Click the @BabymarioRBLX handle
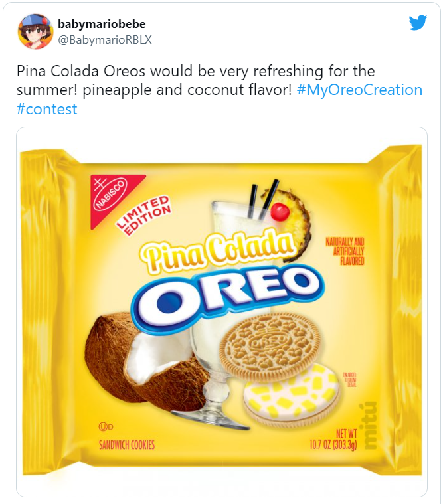Viewport: 441px width, 504px height. (x=105, y=40)
